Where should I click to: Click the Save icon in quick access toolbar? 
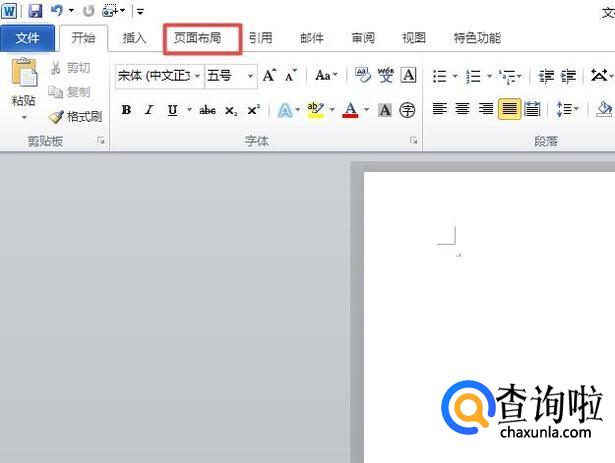[x=35, y=11]
